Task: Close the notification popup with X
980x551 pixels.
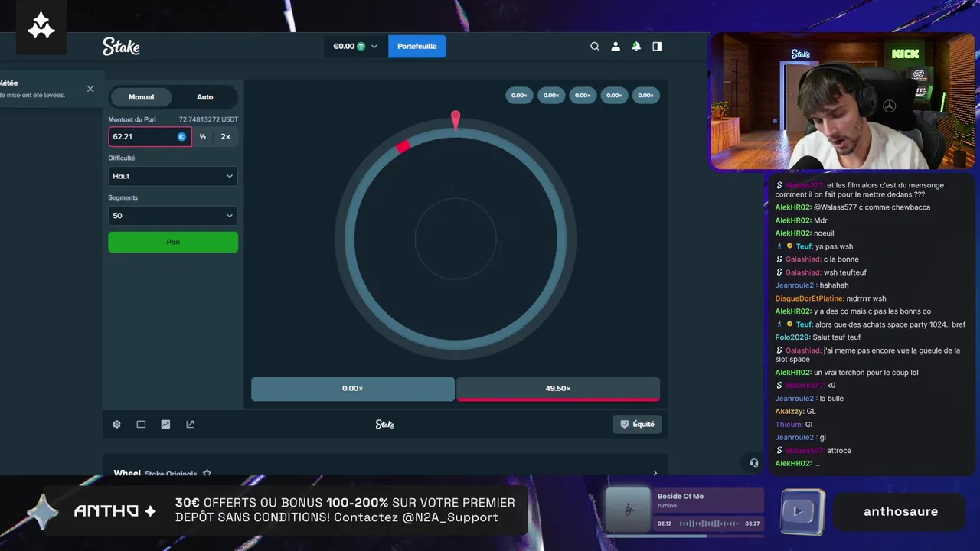Action: (90, 89)
